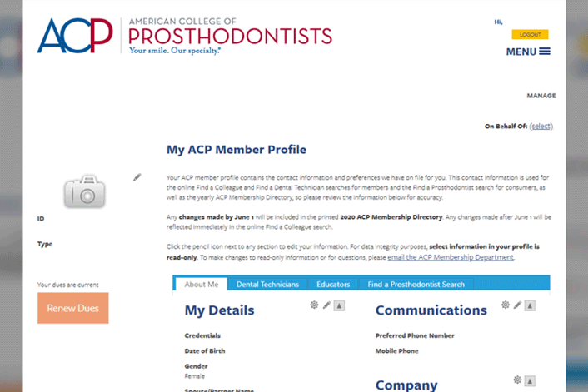Open the Company section gear settings
The width and height of the screenshot is (588, 392).
point(517,380)
